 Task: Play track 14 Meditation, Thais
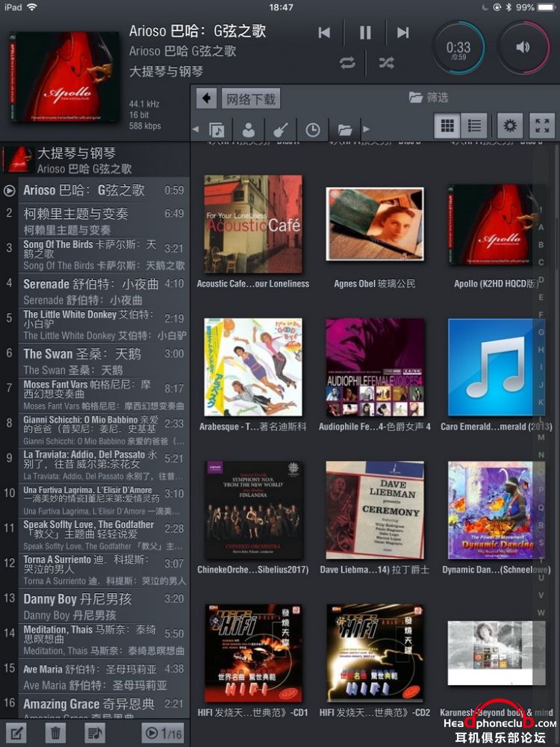pos(94,641)
